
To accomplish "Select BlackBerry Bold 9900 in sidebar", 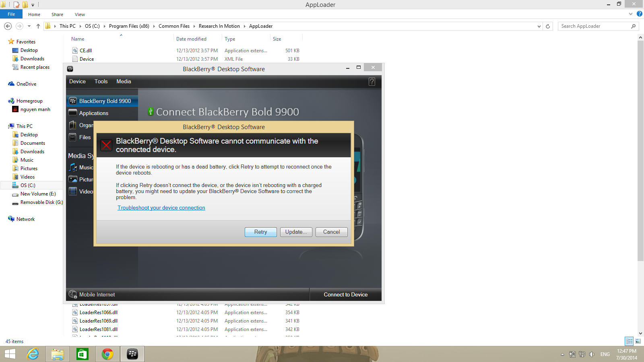I will click(102, 101).
